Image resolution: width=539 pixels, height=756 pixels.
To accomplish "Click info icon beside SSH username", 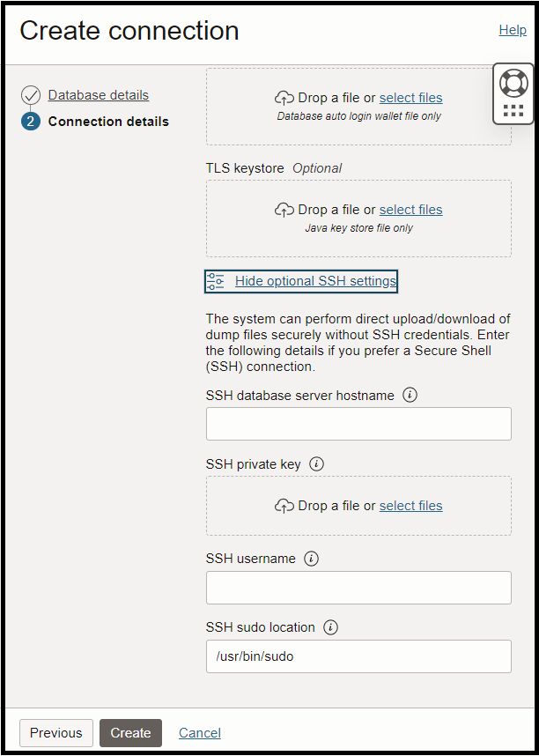I will [311, 559].
